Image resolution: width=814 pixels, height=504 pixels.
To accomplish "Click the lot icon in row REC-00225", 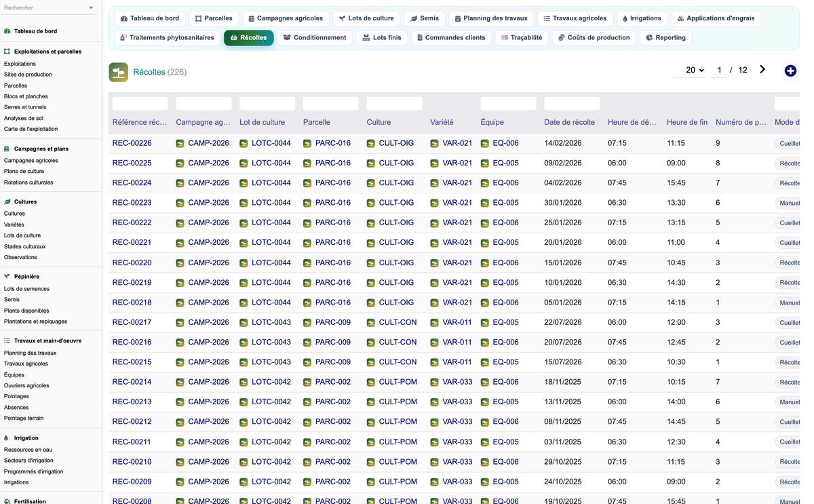I will pos(244,163).
